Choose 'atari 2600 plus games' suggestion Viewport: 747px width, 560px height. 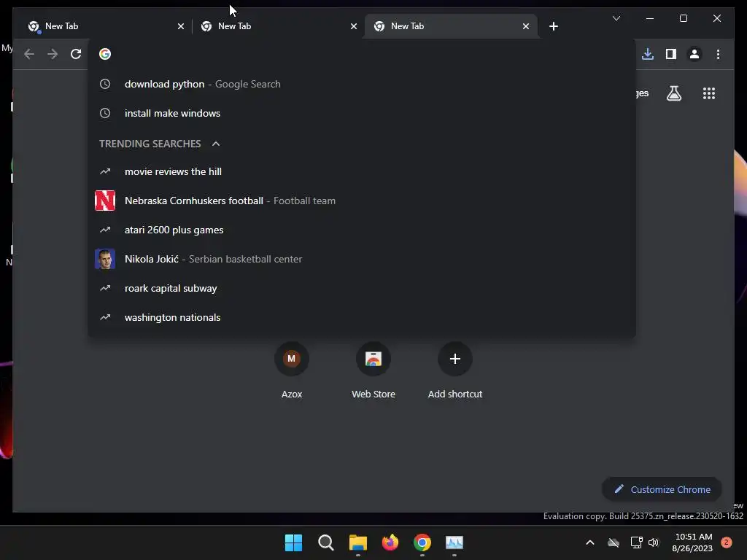pos(362,230)
